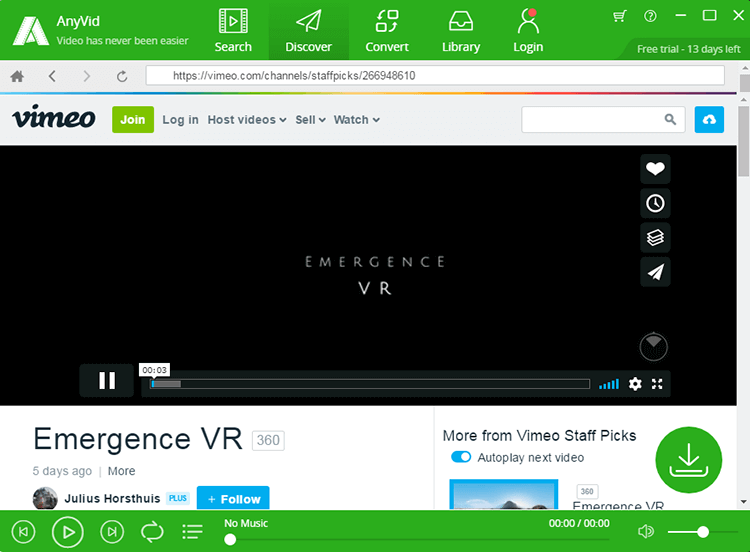The width and height of the screenshot is (750, 552).
Task: Click the shopping cart icon
Action: pyautogui.click(x=619, y=16)
